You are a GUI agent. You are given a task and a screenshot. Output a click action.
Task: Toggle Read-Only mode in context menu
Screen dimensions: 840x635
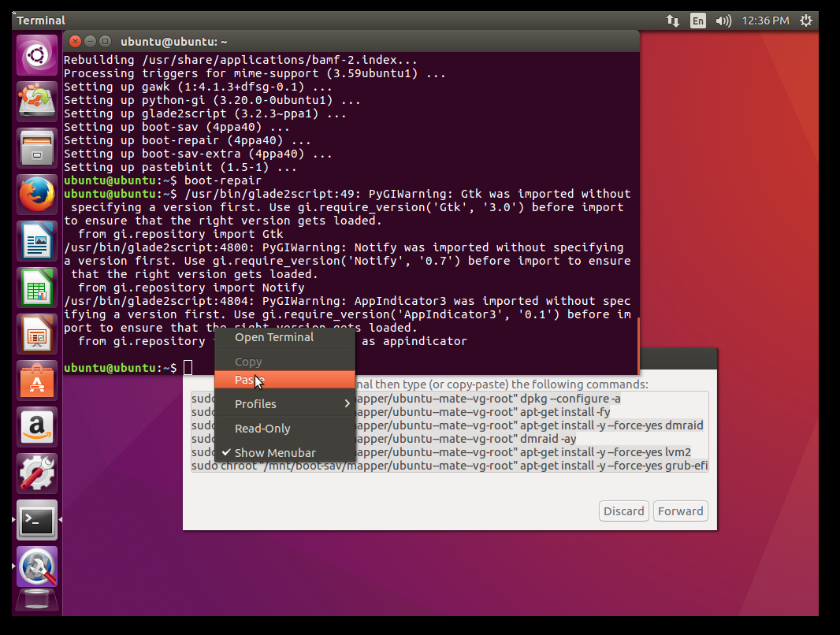(x=262, y=429)
